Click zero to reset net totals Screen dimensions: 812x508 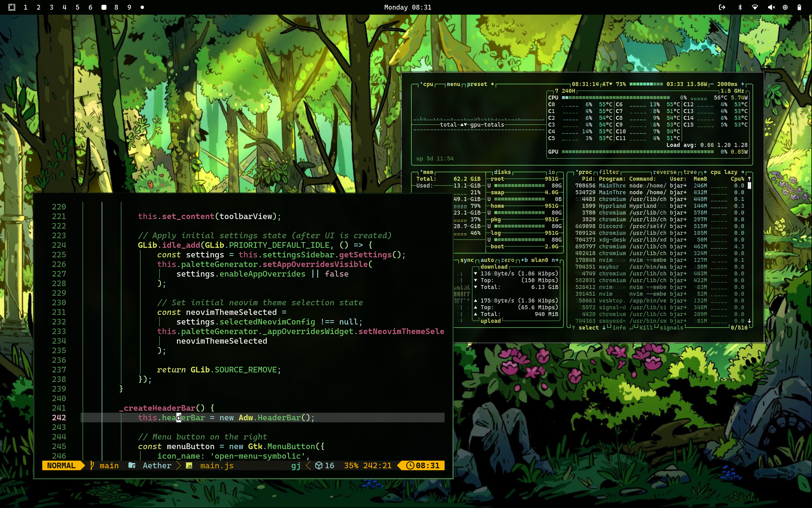tap(507, 260)
